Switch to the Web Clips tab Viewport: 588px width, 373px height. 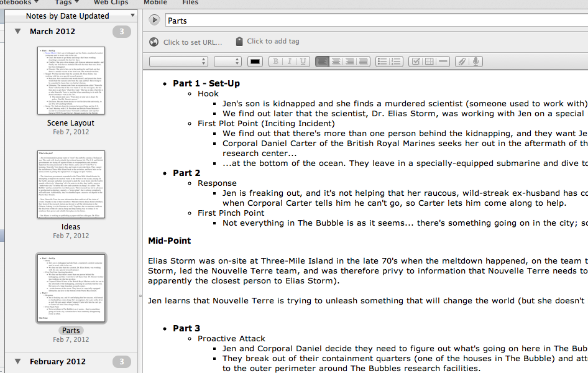point(111,2)
